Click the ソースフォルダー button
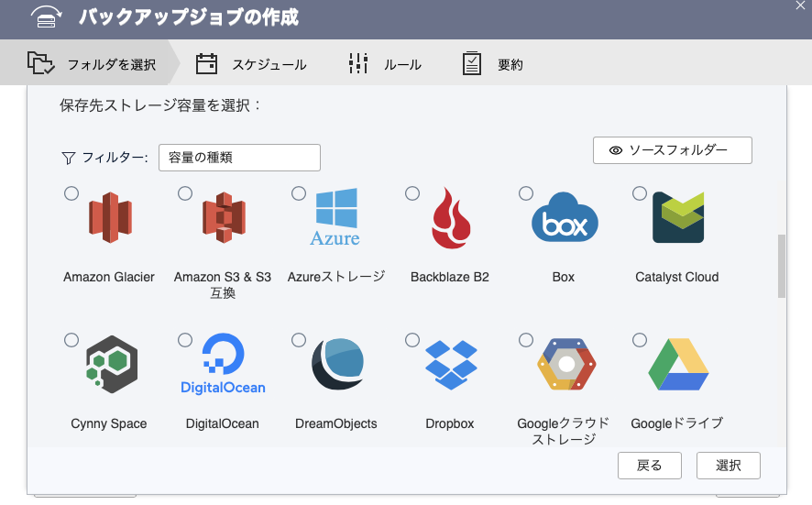This screenshot has width=812, height=505. click(x=672, y=150)
